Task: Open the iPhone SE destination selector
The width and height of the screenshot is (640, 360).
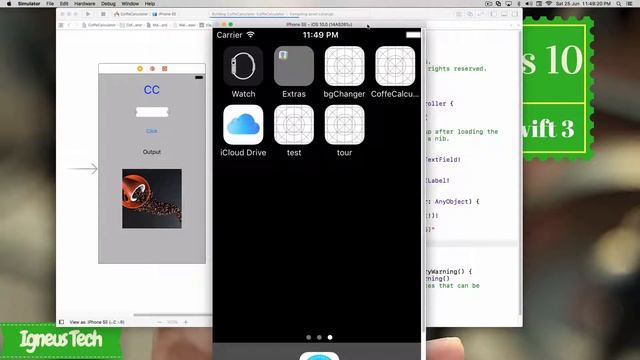Action: 164,14
